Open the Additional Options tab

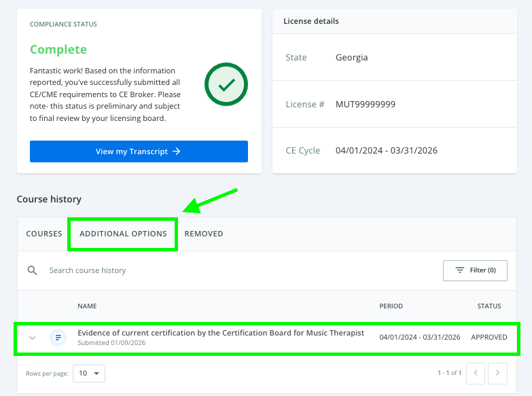tap(123, 234)
